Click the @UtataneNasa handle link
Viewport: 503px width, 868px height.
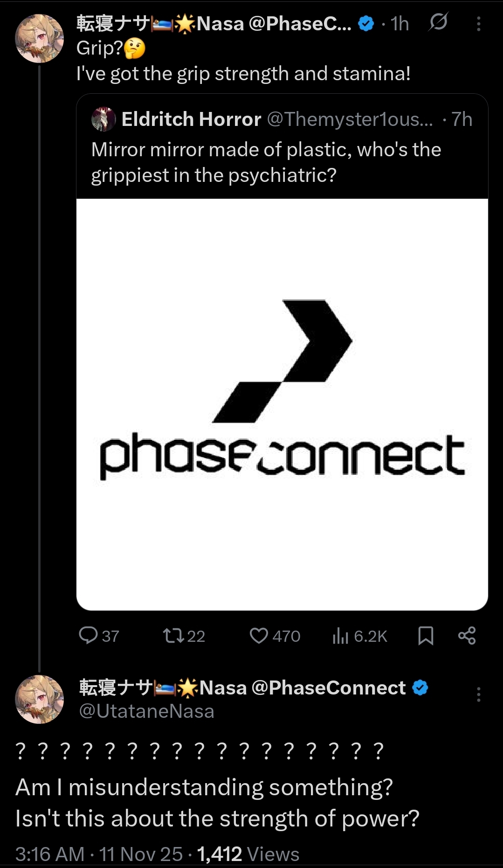pos(147,711)
